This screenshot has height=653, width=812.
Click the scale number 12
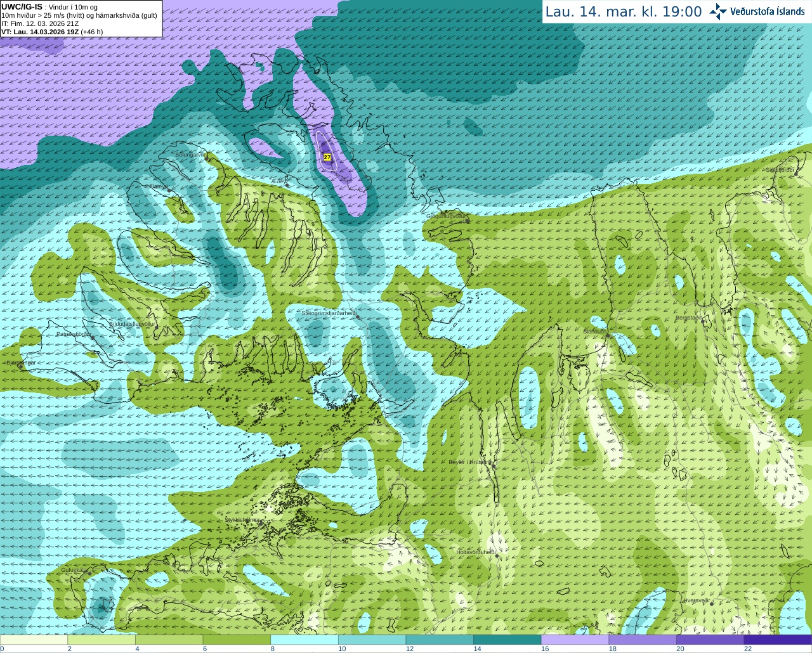(409, 649)
